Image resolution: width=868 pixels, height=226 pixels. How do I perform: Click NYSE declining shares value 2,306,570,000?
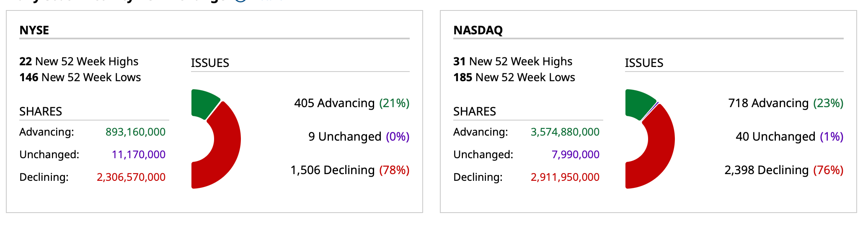click(131, 177)
